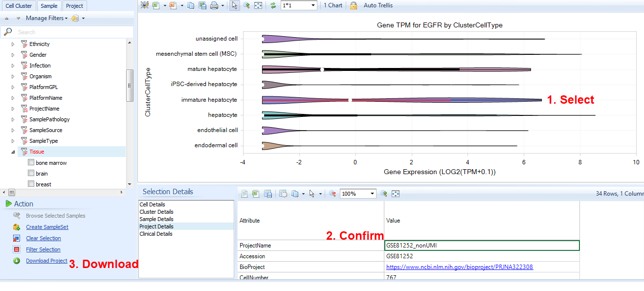Select the SampleSource filter row
644x291 pixels.
tap(45, 130)
